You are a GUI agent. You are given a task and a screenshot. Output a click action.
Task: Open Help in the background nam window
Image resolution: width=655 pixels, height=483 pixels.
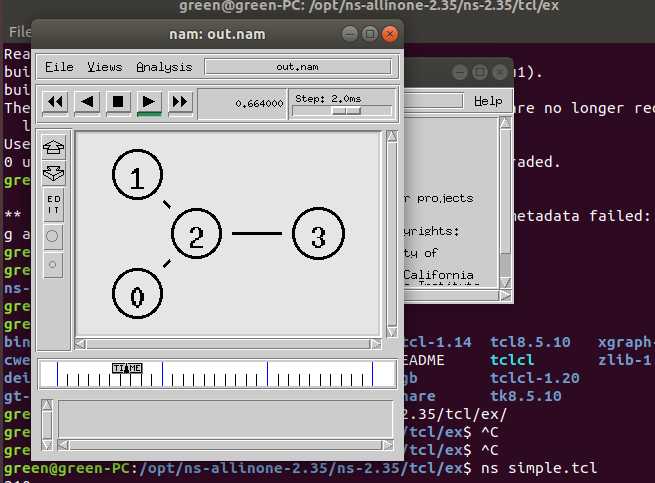click(x=488, y=101)
